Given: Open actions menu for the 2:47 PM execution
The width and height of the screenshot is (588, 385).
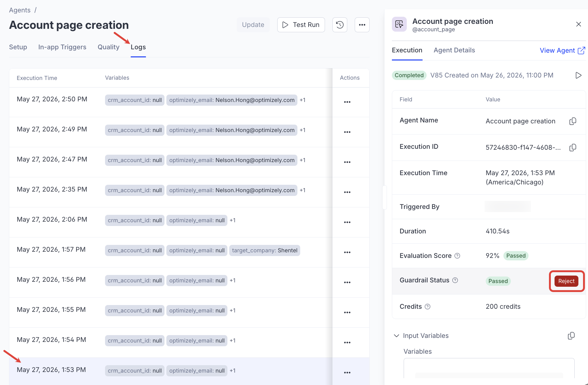Looking at the screenshot, I should pyautogui.click(x=347, y=162).
